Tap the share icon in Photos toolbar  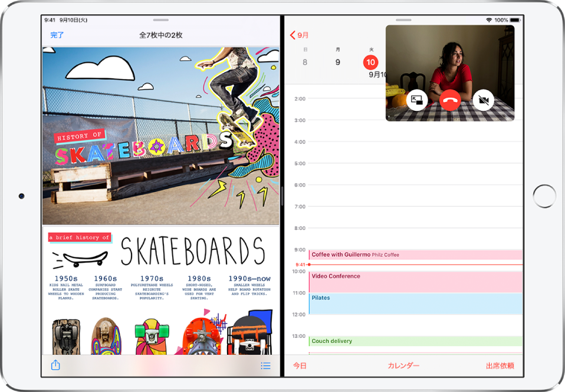[55, 365]
